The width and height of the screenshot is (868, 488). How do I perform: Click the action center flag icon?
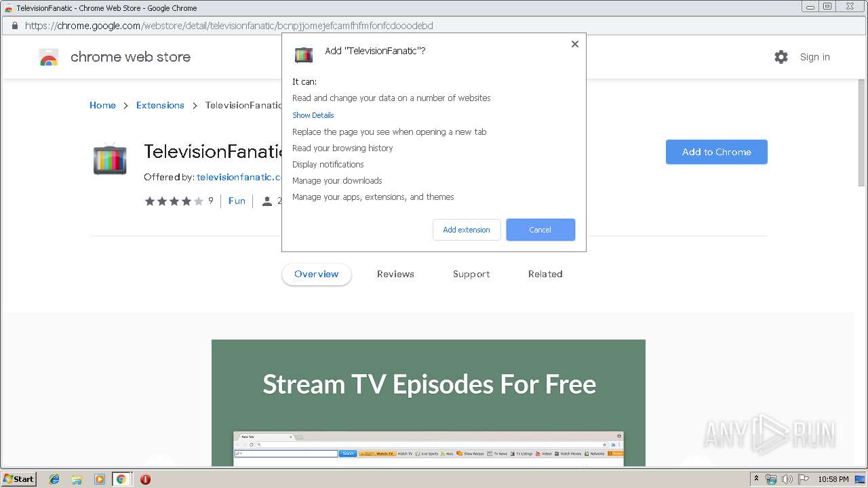click(804, 479)
